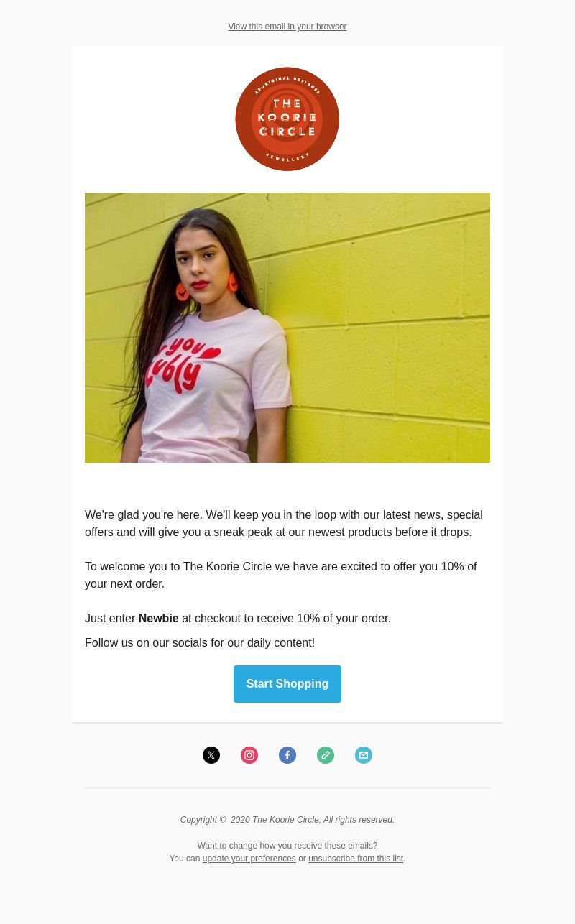Click the Copyright 2020 Koorie Circle text
The image size is (575, 924).
(287, 820)
